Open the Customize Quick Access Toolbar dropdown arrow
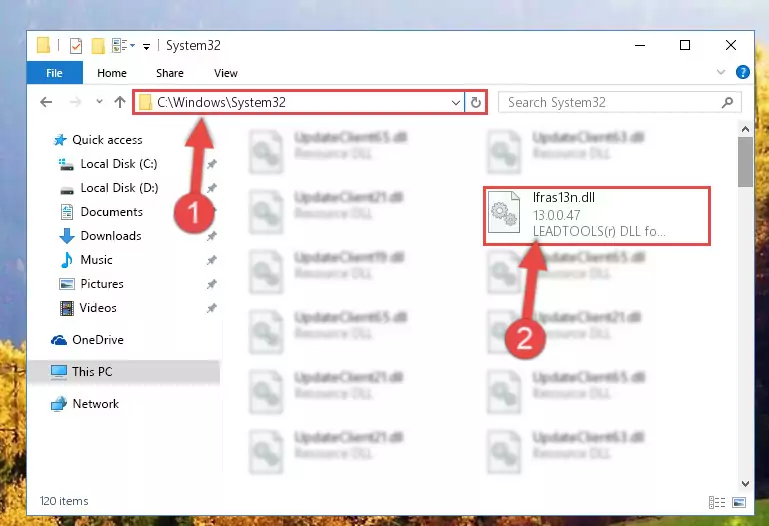This screenshot has width=769, height=526. pos(146,47)
